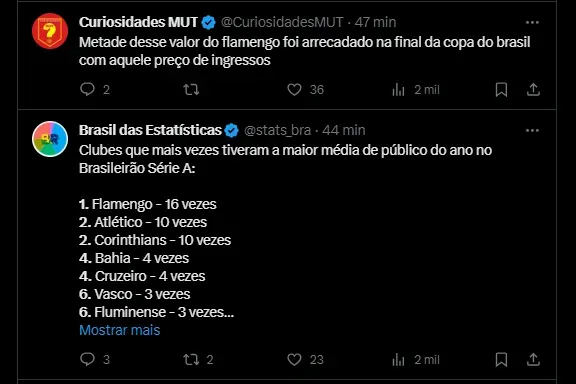Open the @CuriosidadesMUT handle link
576x384 pixels.
coord(282,22)
